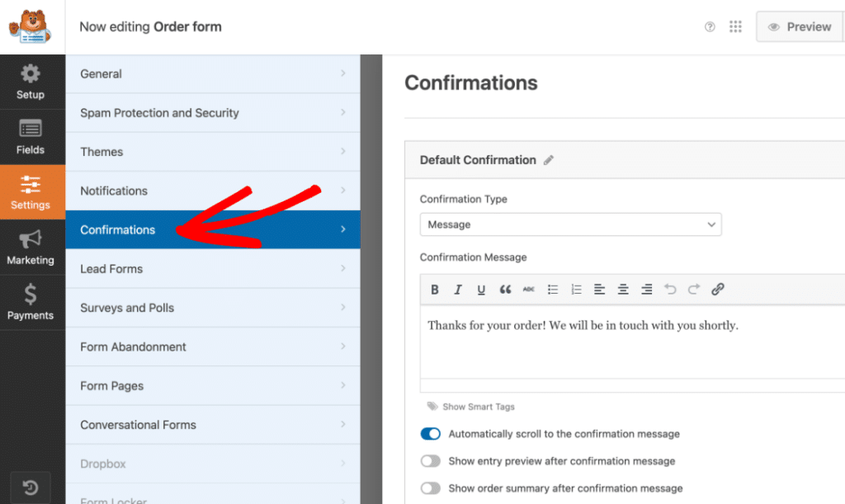Disable automatic scroll to confirmation message

[x=431, y=434]
